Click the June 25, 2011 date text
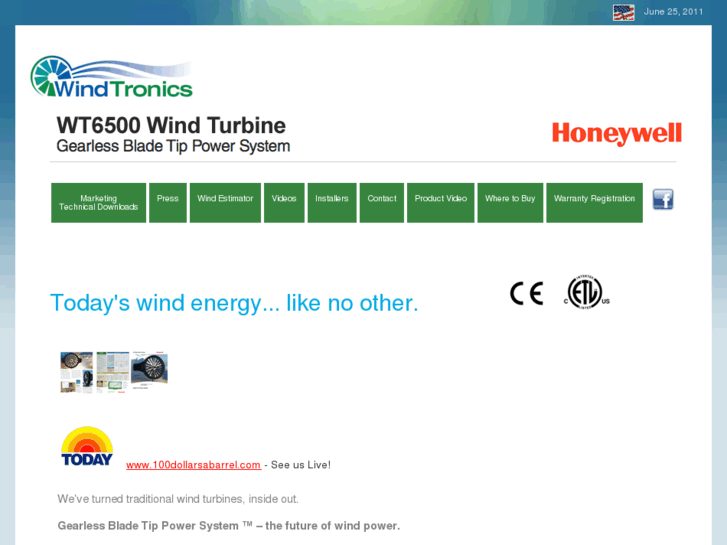Screen dimensions: 727x545 pyautogui.click(x=673, y=12)
